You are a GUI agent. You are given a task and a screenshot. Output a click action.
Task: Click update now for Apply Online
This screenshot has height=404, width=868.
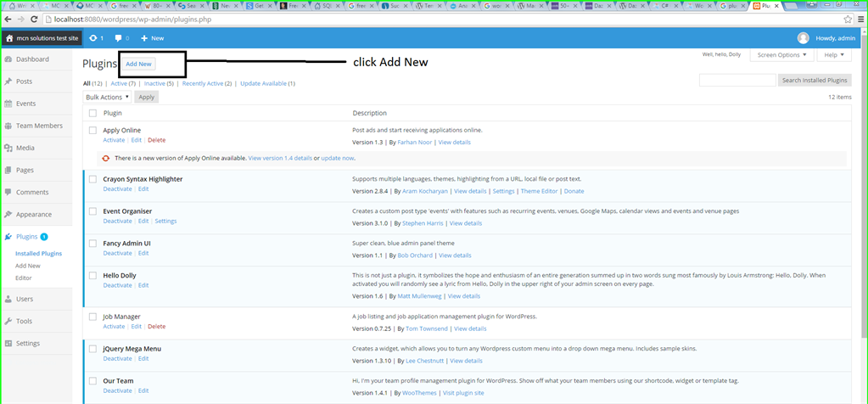click(338, 158)
